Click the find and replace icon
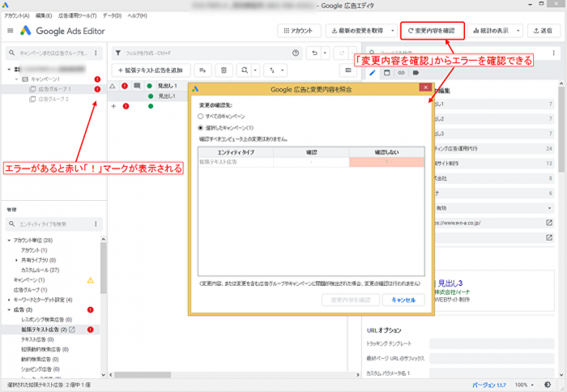567x392 pixels. 245,70
